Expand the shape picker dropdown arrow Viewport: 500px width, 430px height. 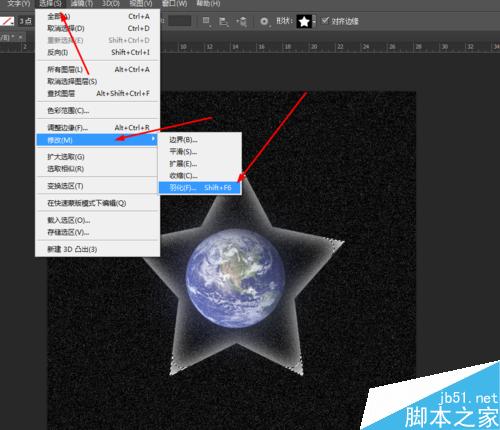tap(314, 22)
